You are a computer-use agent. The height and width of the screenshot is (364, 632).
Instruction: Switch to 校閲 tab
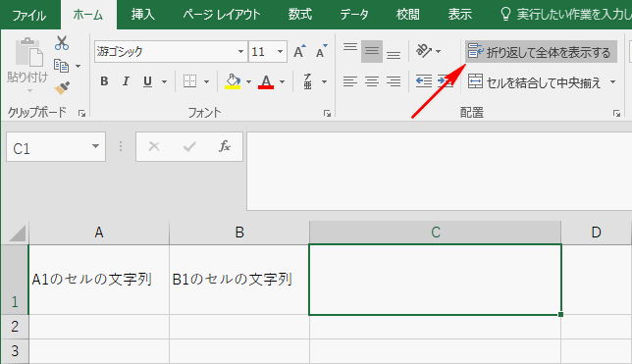(408, 15)
